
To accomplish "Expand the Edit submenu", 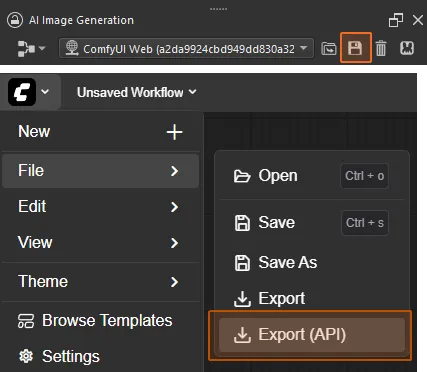I will [x=100, y=207].
